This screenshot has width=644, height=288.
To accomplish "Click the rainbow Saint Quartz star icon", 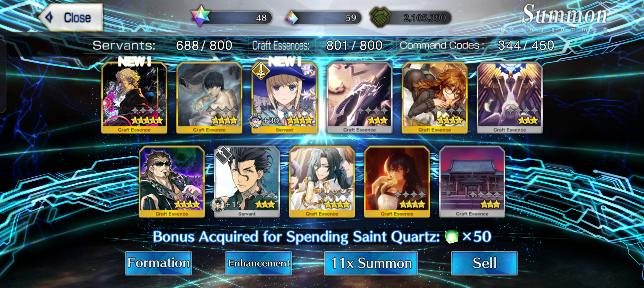I will tap(201, 16).
